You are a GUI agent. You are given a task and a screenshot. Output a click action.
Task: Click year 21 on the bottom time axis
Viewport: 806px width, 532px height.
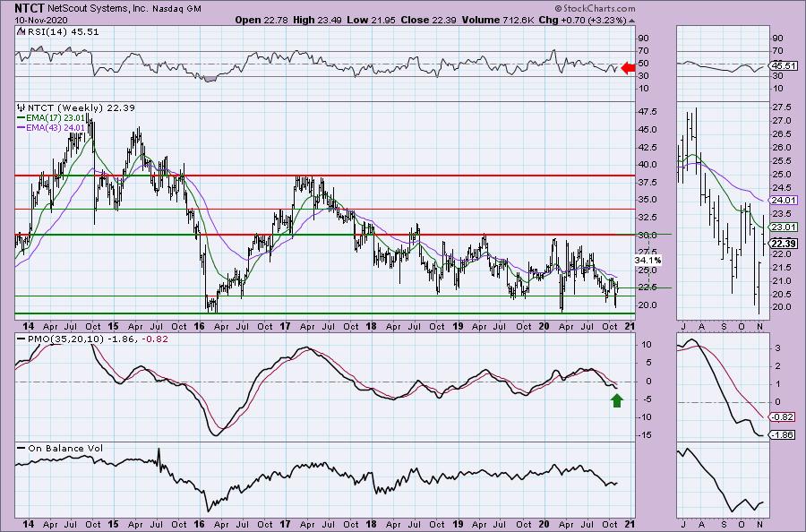(x=630, y=524)
